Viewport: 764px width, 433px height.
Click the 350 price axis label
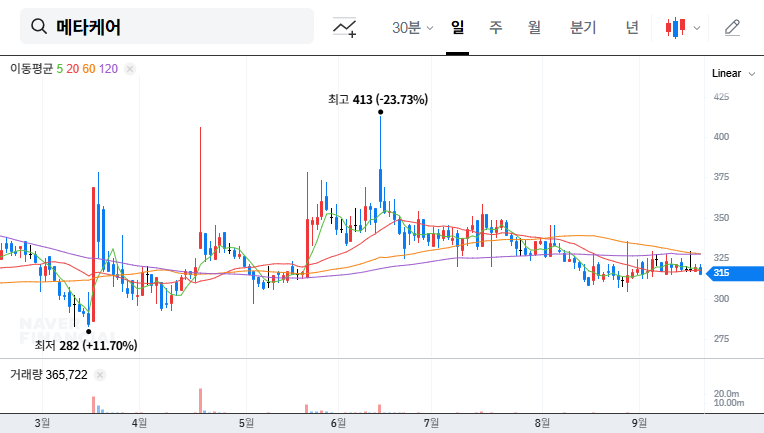pyautogui.click(x=721, y=218)
